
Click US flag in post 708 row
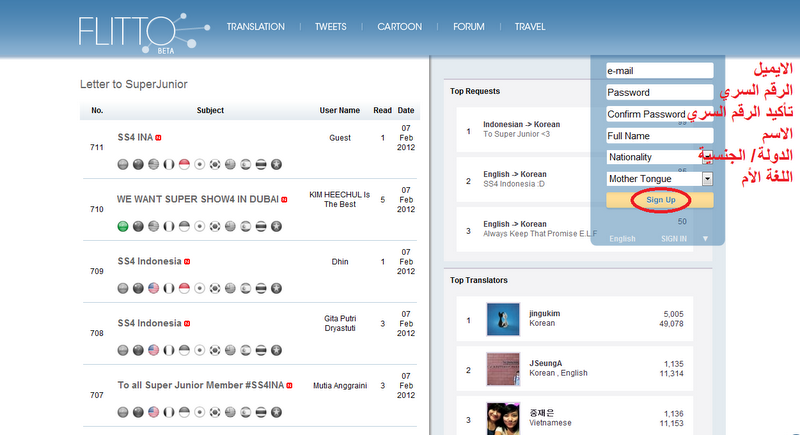click(x=154, y=350)
